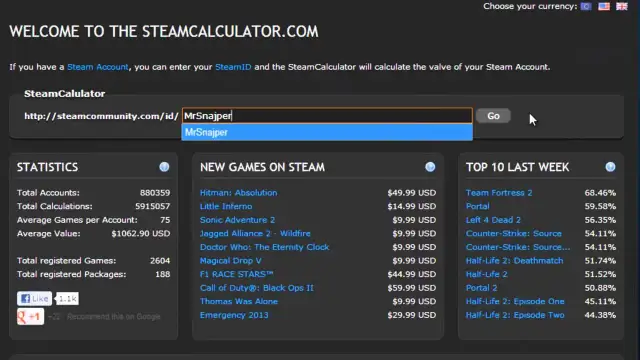The width and height of the screenshot is (640, 360).
Task: Open the Half-Life 2 link at 51.52%
Action: tap(487, 274)
